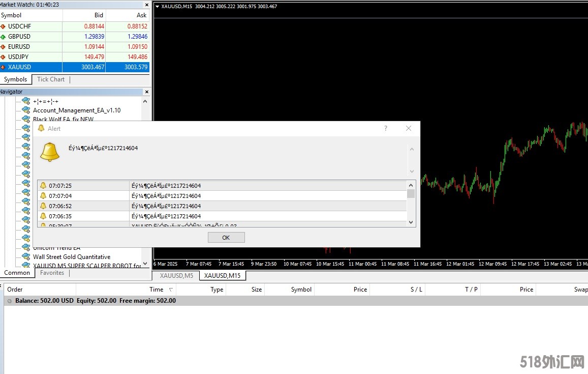Sort trades by Order column
The width and height of the screenshot is (588, 374).
tap(40, 289)
